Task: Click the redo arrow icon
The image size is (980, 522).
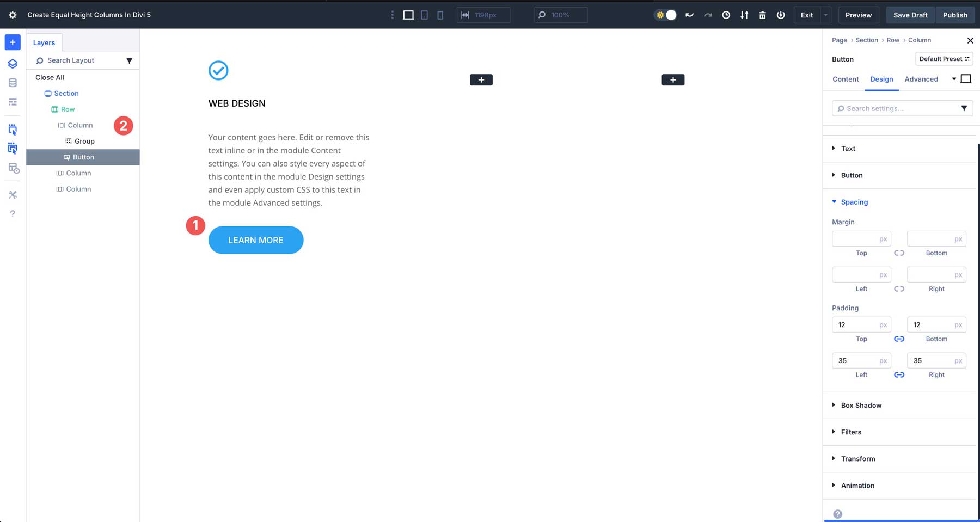Action: pyautogui.click(x=708, y=15)
